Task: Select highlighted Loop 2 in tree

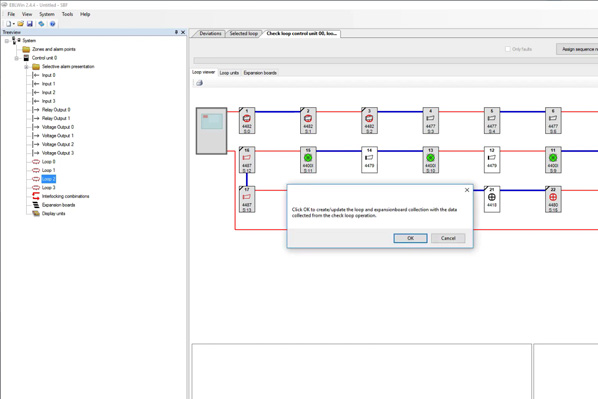Action: [x=48, y=179]
